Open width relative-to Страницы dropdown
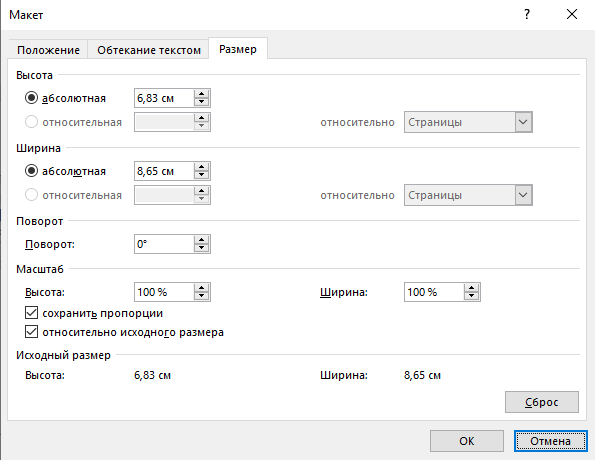The width and height of the screenshot is (595, 460). click(x=468, y=195)
